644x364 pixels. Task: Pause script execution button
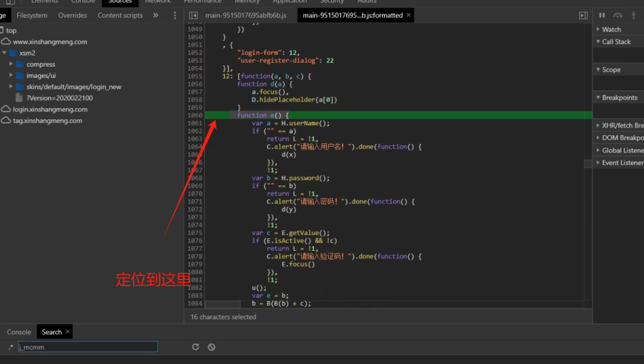[602, 15]
